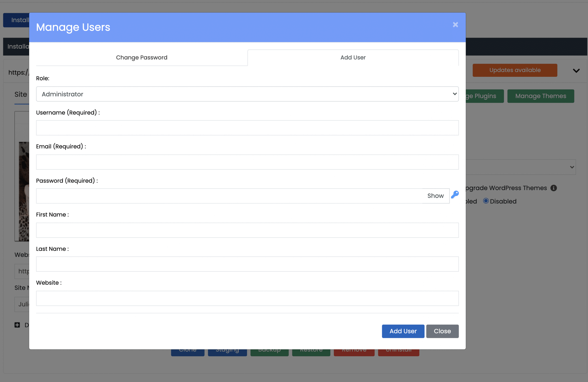
Task: Expand the plus icon below Site Name
Action: 17,325
